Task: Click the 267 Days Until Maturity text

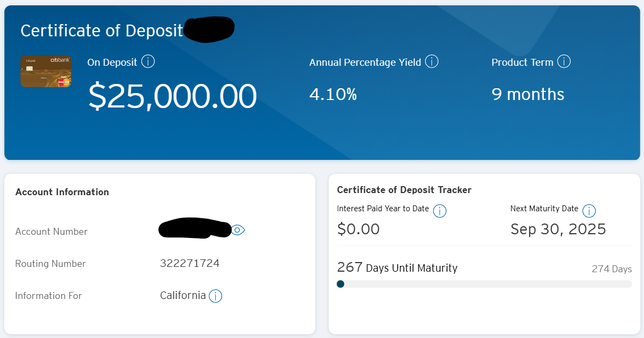Action: tap(397, 267)
